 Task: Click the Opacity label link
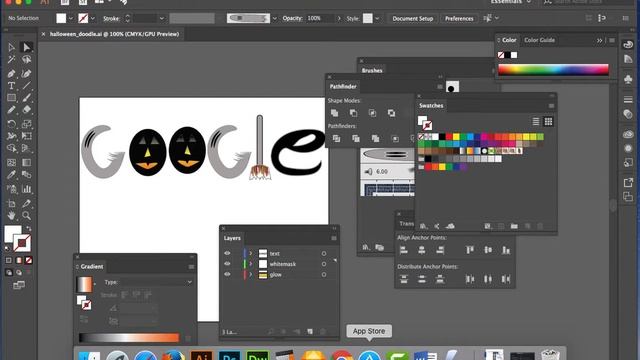pos(293,18)
